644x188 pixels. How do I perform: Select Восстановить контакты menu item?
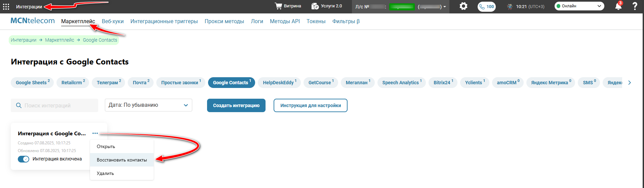tap(122, 160)
